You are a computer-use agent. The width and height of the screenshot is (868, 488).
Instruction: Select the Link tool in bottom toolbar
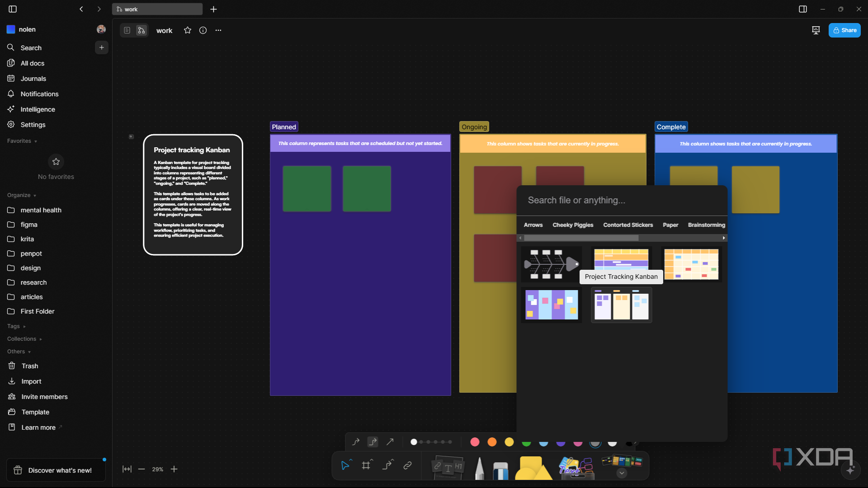[408, 465]
